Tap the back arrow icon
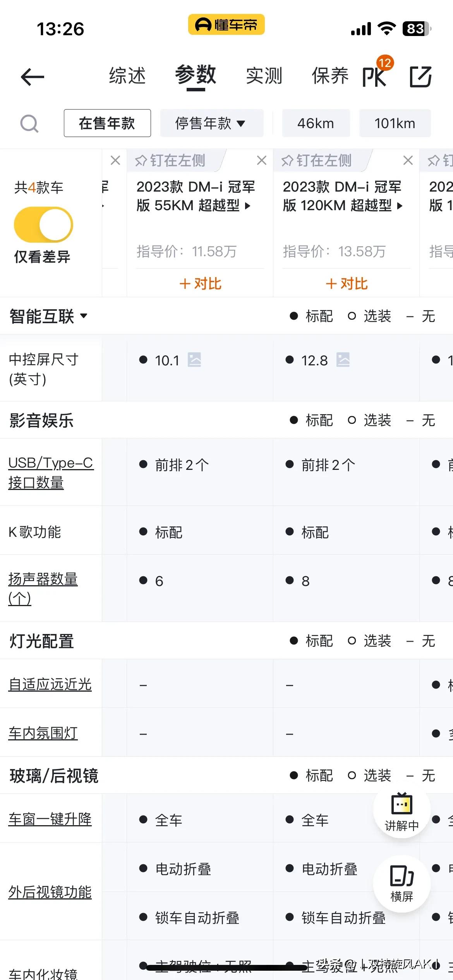The height and width of the screenshot is (980, 453). [33, 77]
